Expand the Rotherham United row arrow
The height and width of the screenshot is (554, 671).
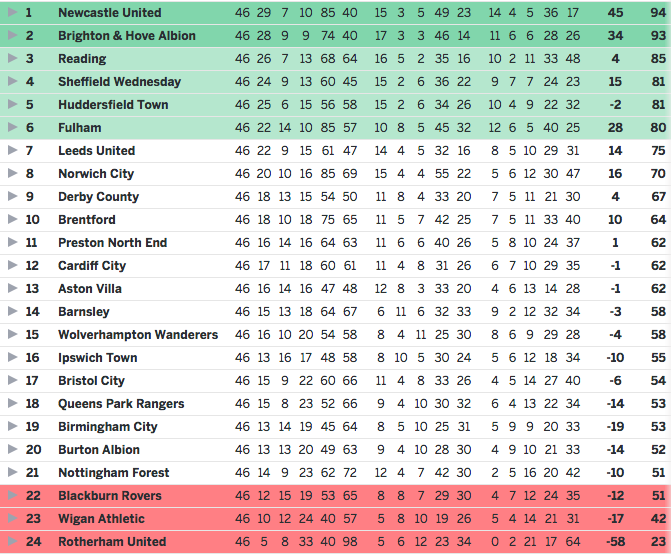click(x=12, y=541)
